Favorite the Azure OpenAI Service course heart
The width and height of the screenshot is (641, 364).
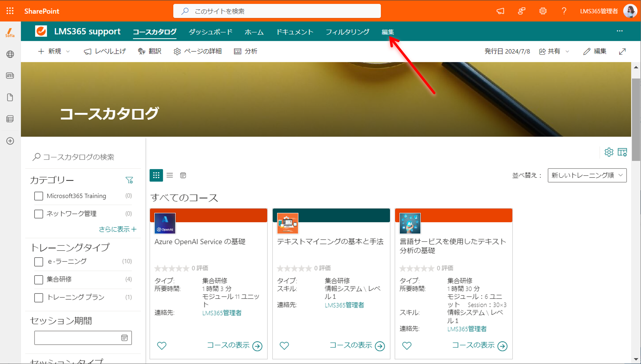[162, 346]
